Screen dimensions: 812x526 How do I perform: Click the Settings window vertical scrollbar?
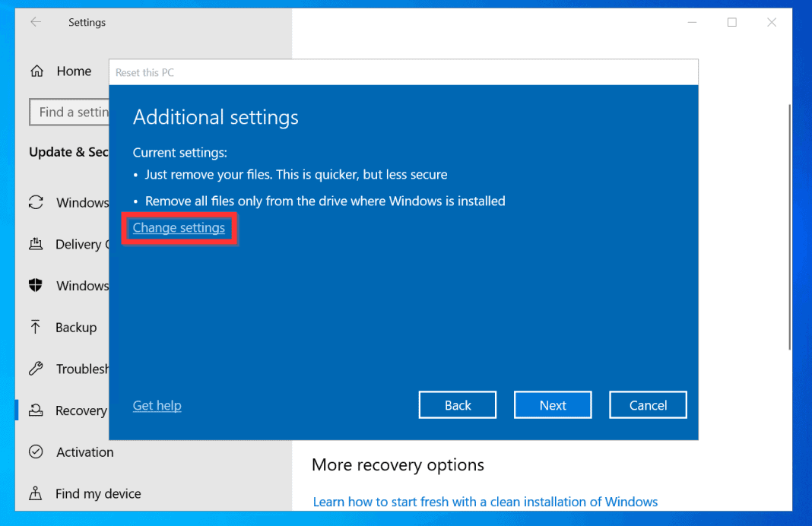click(x=789, y=228)
